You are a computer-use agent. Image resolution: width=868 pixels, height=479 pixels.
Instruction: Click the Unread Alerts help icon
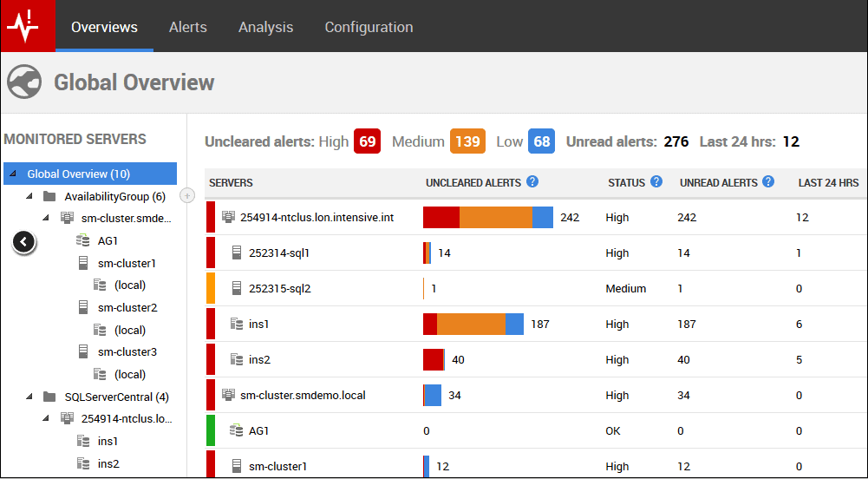(x=769, y=182)
